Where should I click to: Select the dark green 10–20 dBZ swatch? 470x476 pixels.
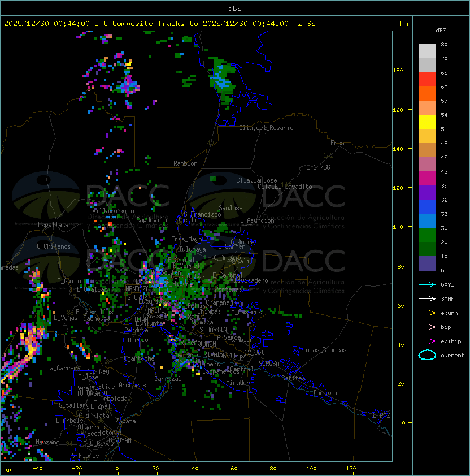click(x=427, y=249)
